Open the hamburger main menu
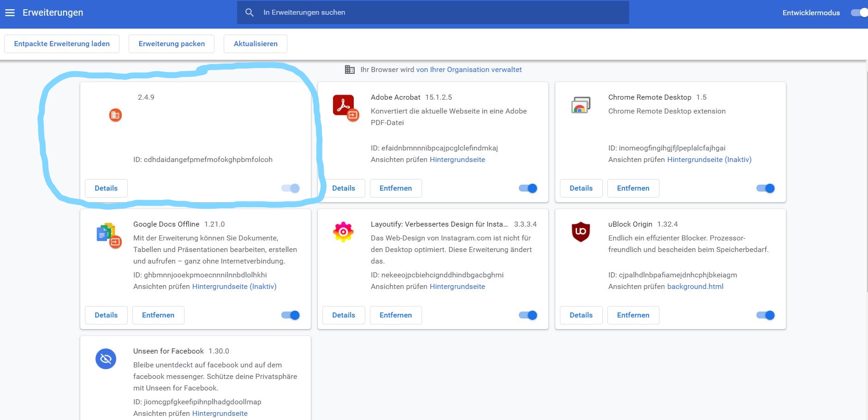This screenshot has height=420, width=868. tap(10, 12)
